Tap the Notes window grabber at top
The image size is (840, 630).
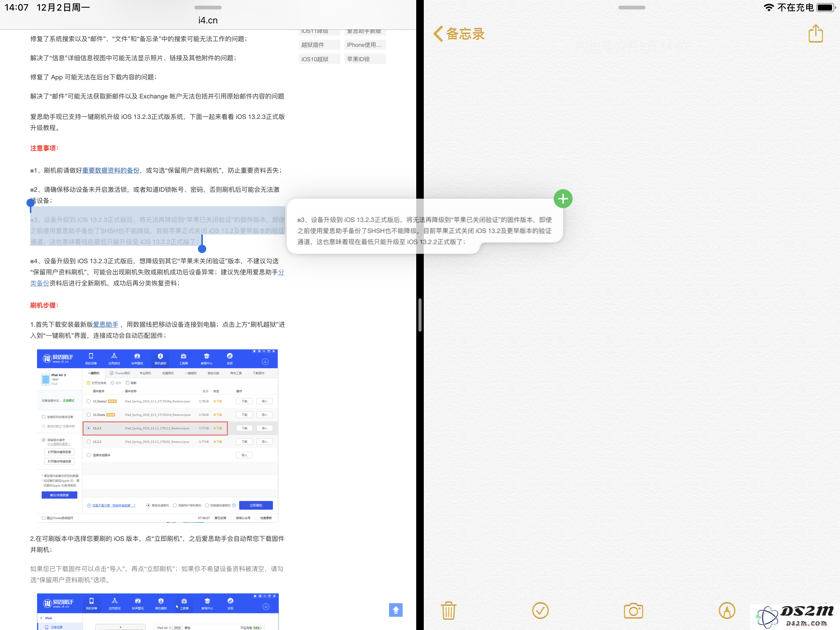[632, 8]
